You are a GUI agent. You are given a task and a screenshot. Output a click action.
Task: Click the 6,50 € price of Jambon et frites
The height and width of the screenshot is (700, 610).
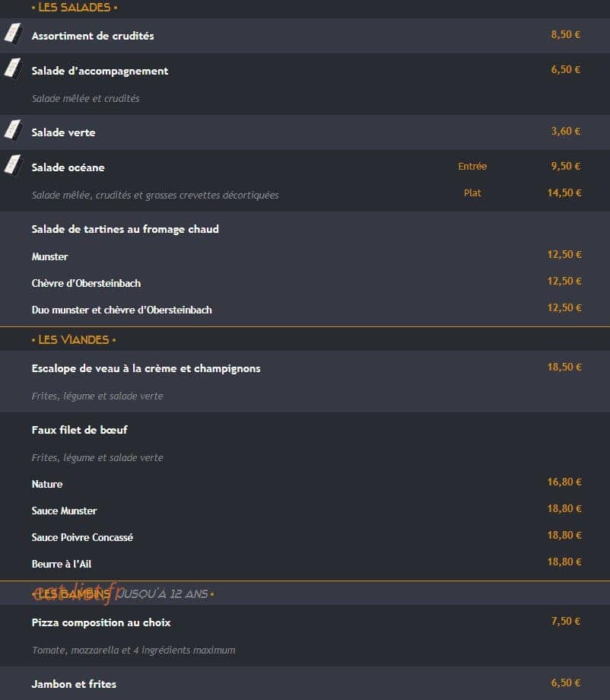click(565, 682)
